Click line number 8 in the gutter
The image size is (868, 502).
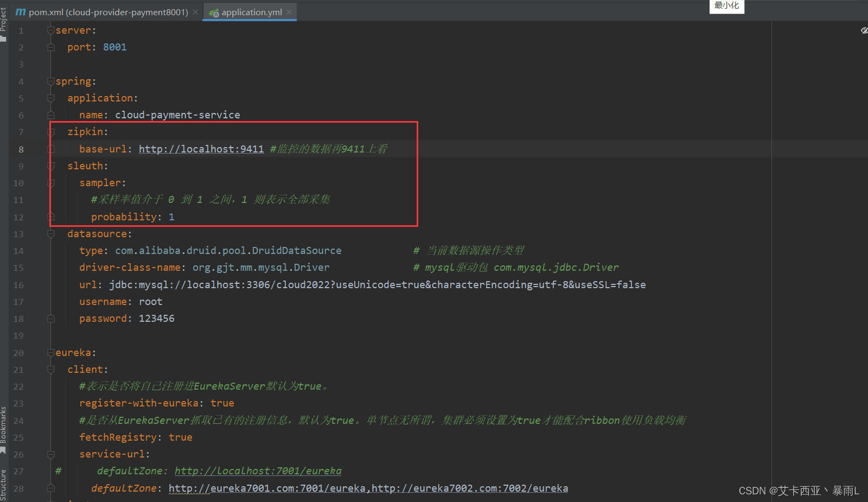(x=21, y=149)
